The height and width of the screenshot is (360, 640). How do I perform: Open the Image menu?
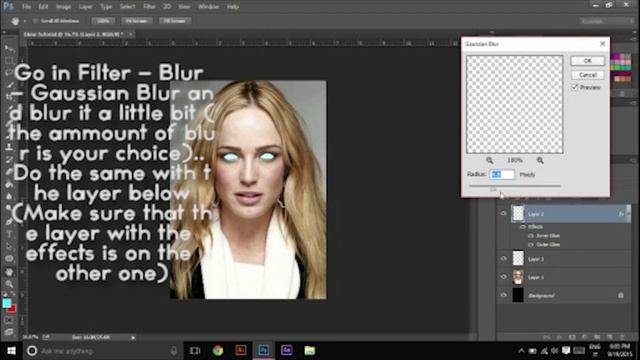(x=63, y=7)
